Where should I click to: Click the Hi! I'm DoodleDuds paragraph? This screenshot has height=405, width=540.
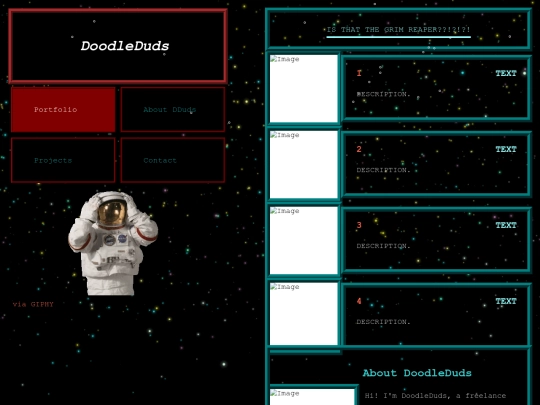pos(435,396)
